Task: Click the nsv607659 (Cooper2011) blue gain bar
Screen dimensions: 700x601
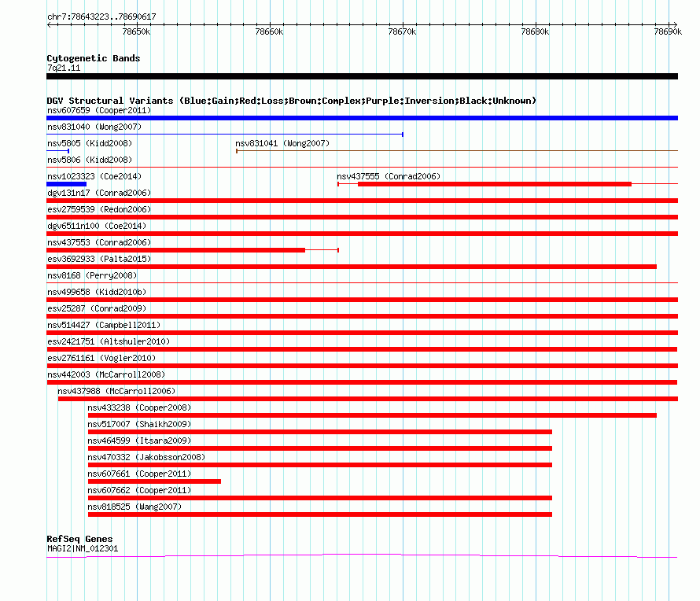Action: coord(362,118)
